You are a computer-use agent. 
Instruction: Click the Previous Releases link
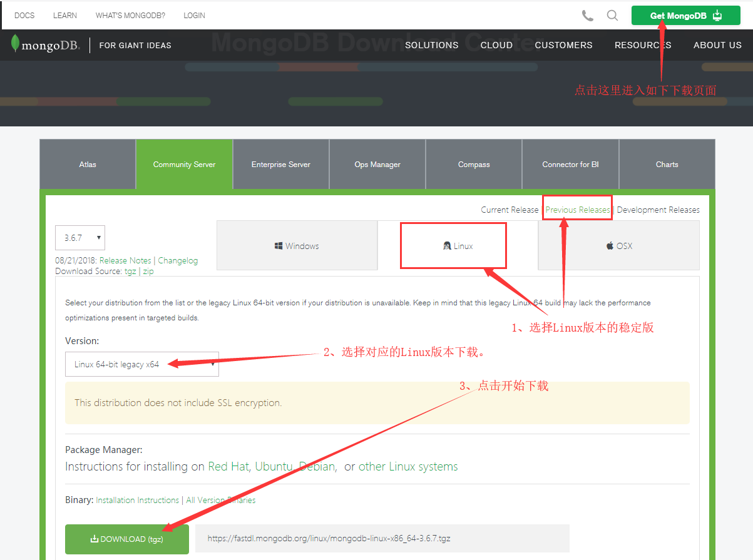click(x=577, y=210)
